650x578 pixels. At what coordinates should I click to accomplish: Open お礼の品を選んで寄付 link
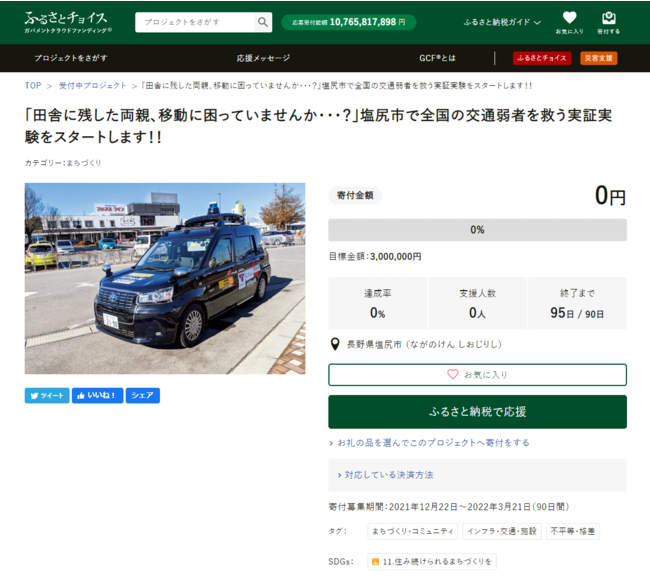[x=432, y=442]
